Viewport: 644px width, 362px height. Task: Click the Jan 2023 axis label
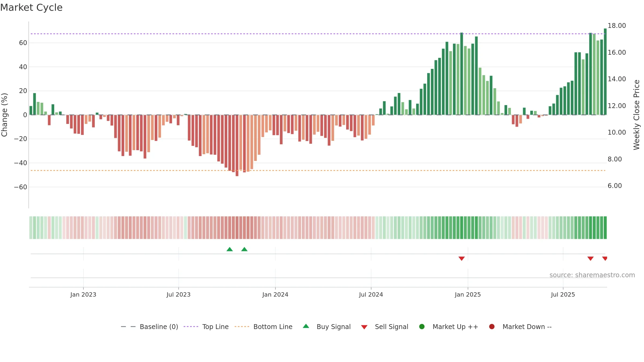click(83, 295)
